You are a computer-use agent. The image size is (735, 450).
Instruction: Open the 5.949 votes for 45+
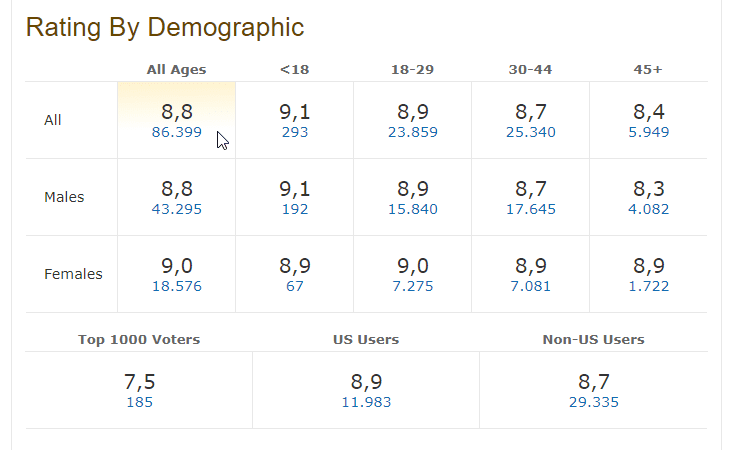coord(648,132)
